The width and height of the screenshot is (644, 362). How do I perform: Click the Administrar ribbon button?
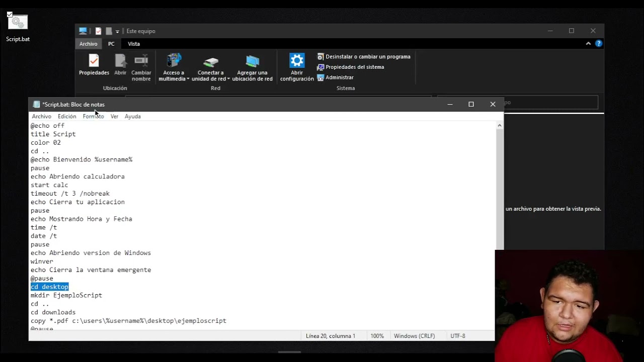[336, 77]
